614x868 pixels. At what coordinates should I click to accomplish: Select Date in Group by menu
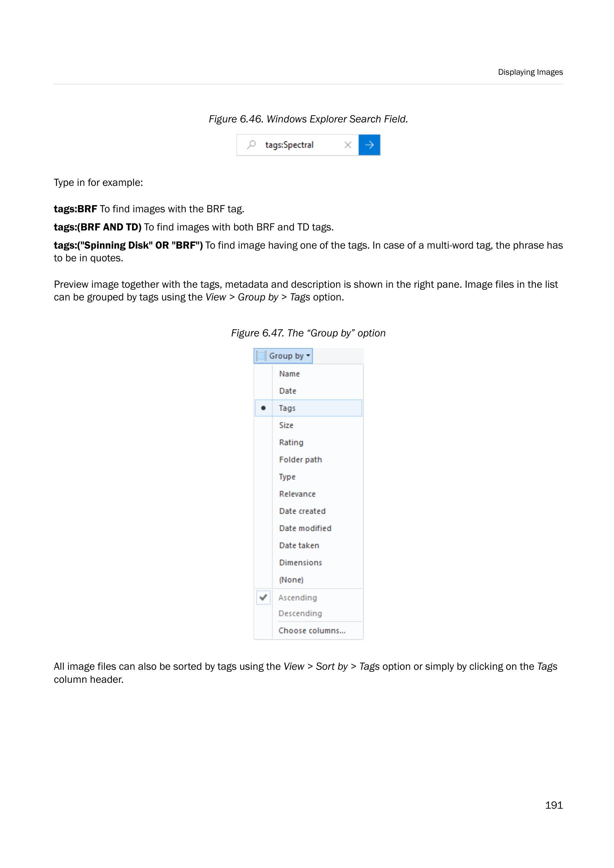(287, 391)
